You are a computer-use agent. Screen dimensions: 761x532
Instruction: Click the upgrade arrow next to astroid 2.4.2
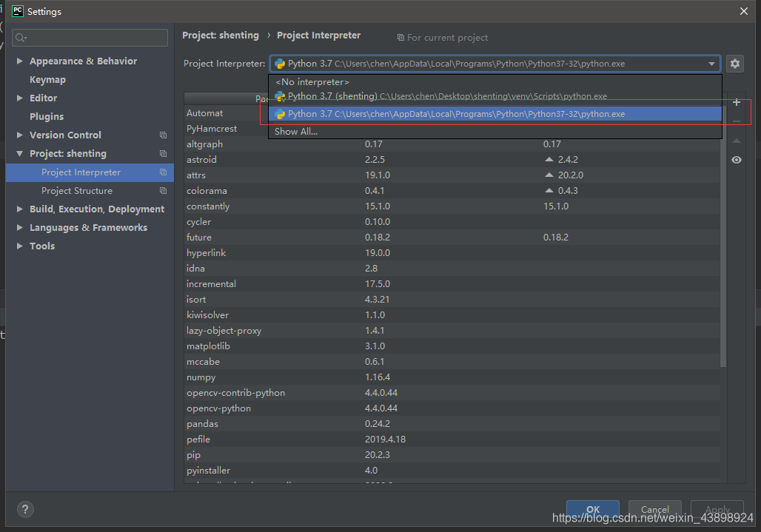pyautogui.click(x=549, y=159)
